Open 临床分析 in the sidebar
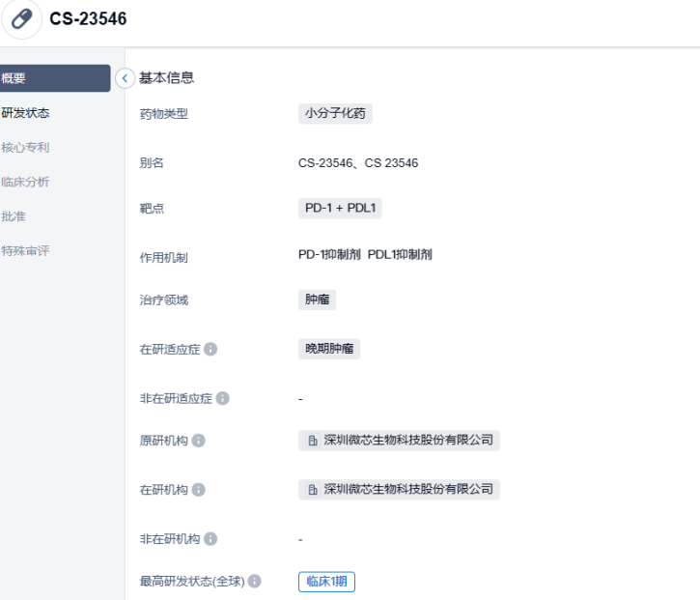The image size is (700, 600). pyautogui.click(x=26, y=182)
